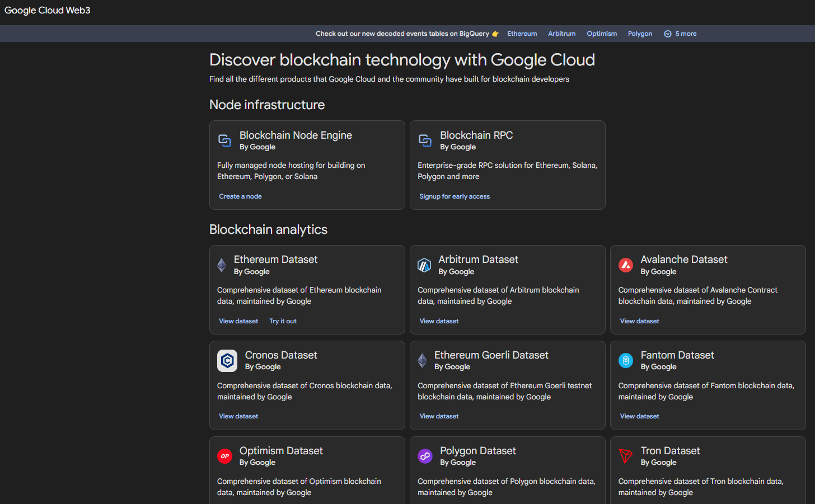Click the Arbitrum Dataset card title

click(478, 260)
